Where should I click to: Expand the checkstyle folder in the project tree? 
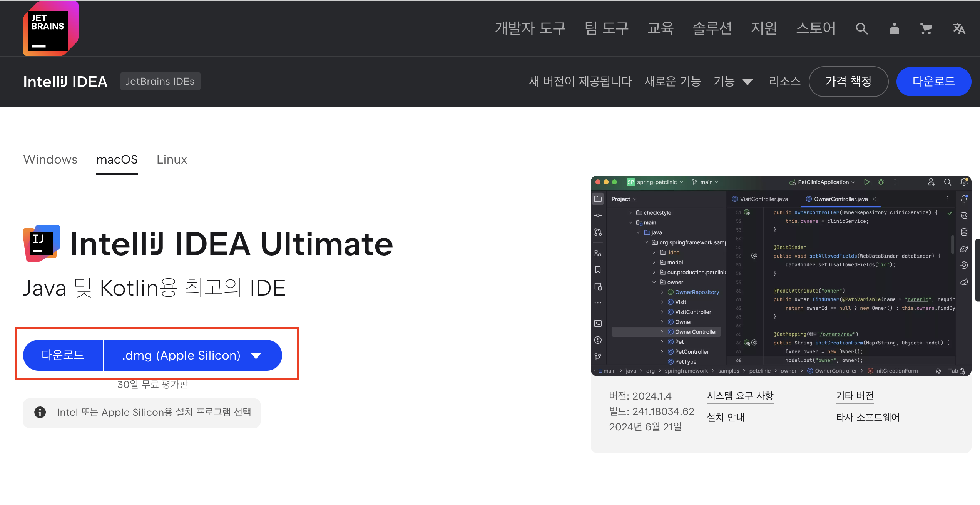(x=630, y=213)
